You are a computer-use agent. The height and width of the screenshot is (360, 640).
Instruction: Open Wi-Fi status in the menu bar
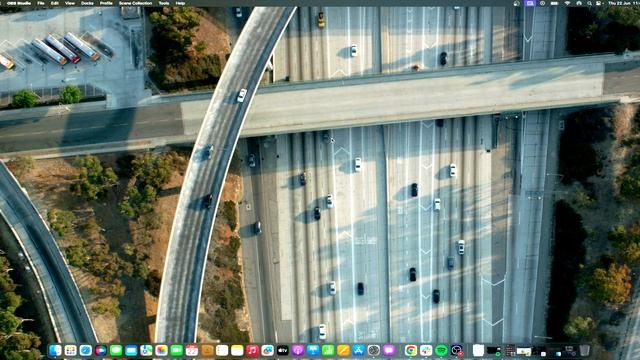point(567,3)
